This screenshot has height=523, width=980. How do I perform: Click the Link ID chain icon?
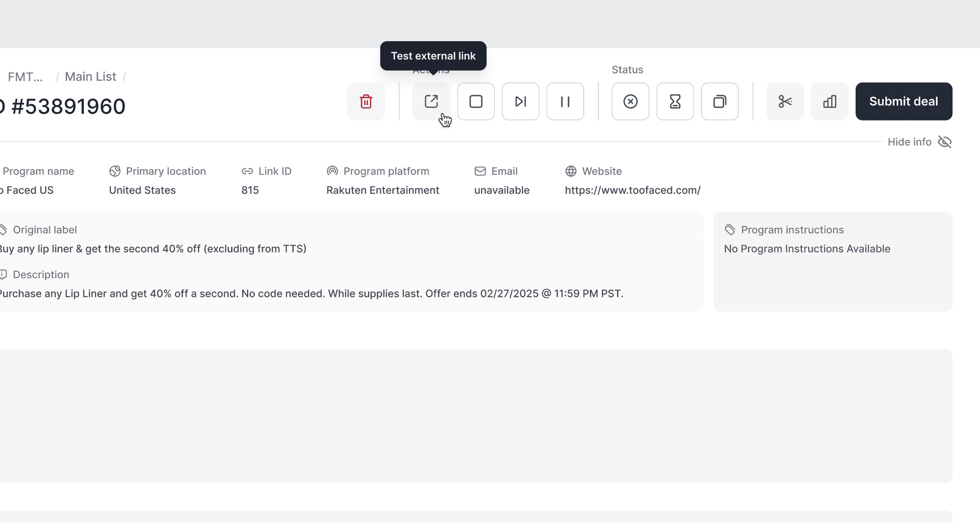pos(247,171)
